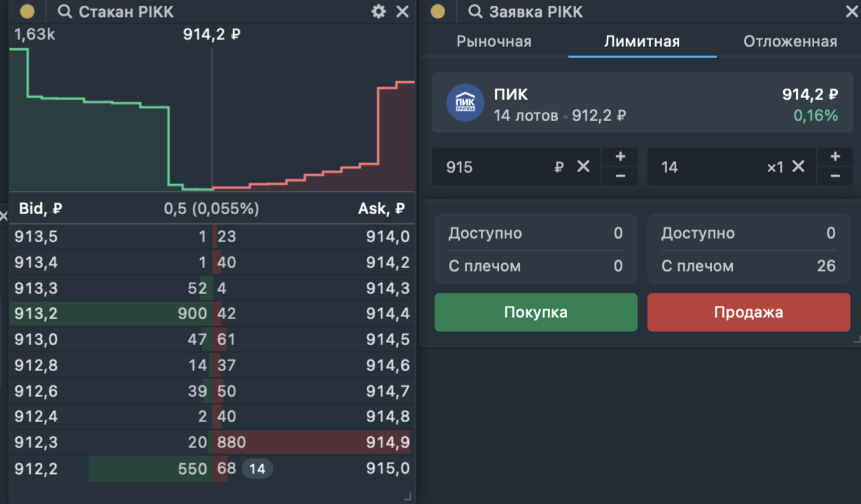This screenshot has height=504, width=861.
Task: Click the green Покупка button
Action: click(536, 312)
